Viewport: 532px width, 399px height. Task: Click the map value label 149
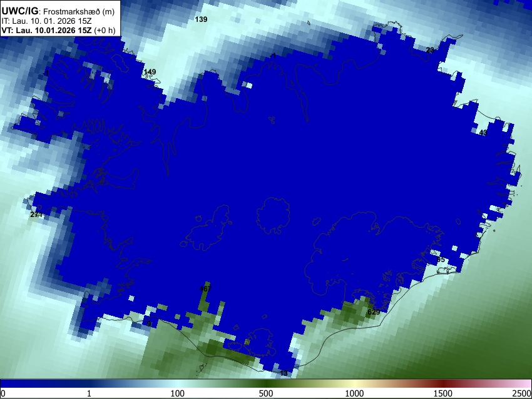(150, 72)
